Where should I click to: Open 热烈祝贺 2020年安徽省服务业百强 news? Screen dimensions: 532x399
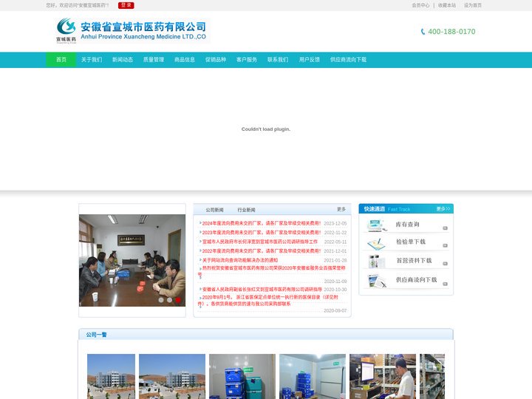272,271
